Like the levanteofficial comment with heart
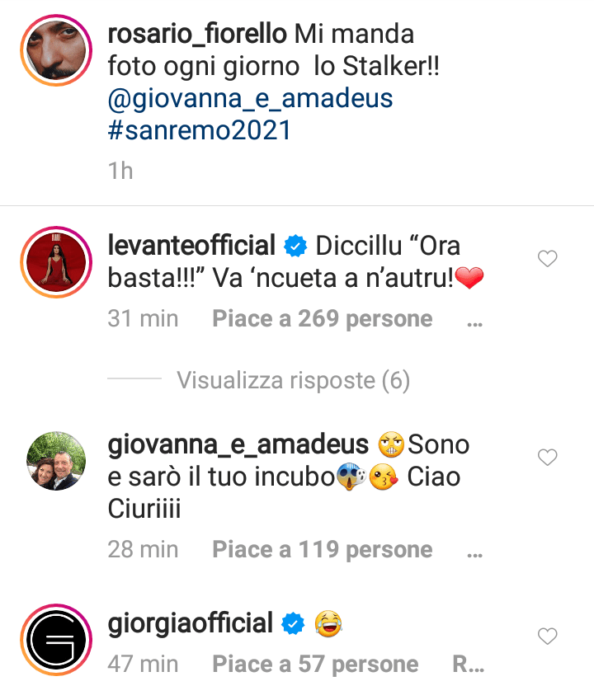The image size is (594, 700). 547,260
